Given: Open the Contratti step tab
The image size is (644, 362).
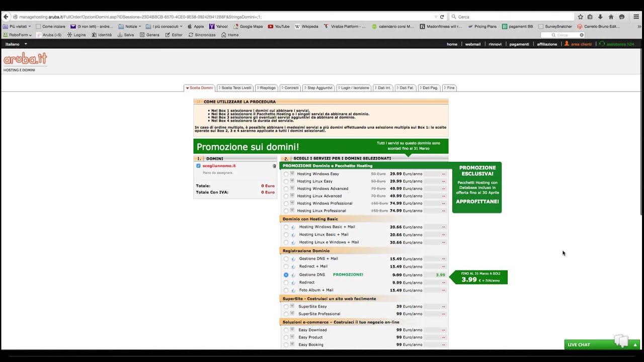Looking at the screenshot, I should (290, 88).
